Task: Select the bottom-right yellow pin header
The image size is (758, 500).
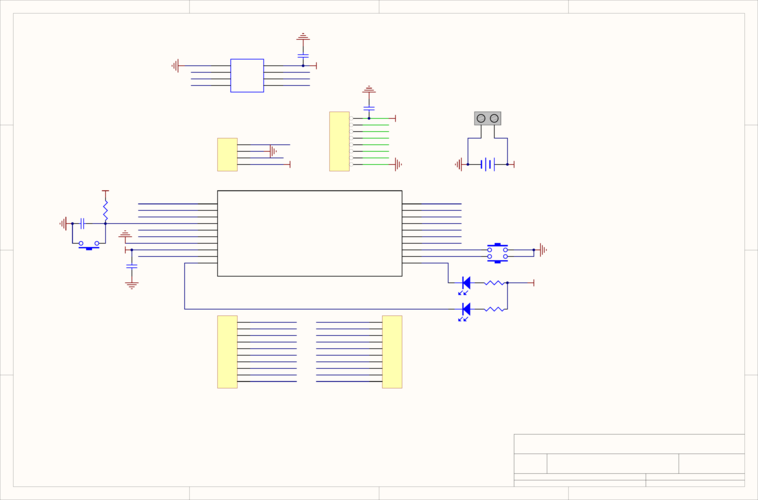Action: coord(392,352)
